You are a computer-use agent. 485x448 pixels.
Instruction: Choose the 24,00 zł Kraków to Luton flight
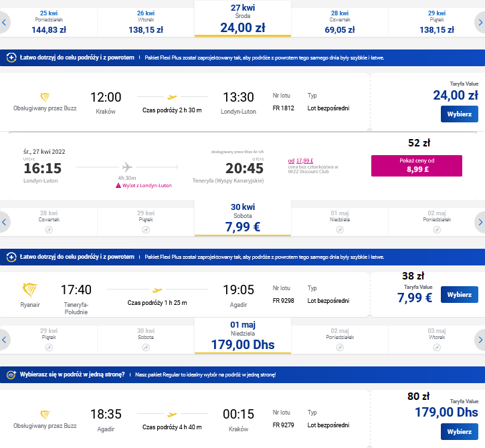click(x=460, y=114)
